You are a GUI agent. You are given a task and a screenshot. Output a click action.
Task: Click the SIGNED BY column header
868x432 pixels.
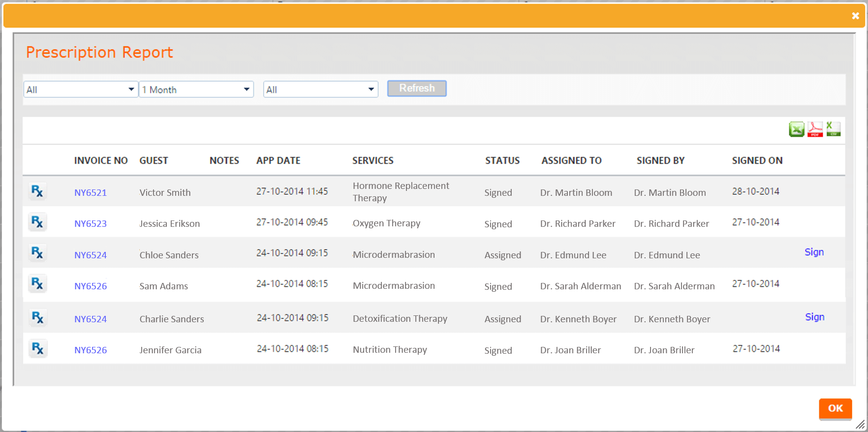coord(660,160)
